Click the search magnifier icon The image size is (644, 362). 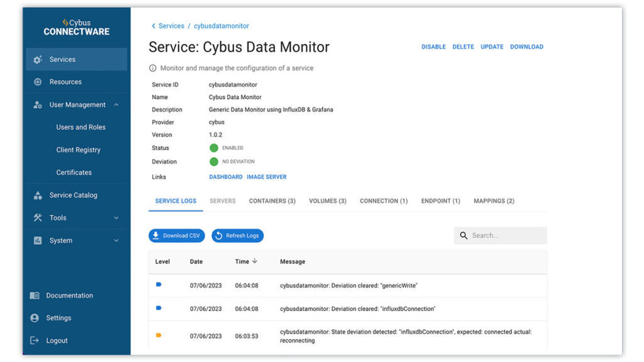464,235
